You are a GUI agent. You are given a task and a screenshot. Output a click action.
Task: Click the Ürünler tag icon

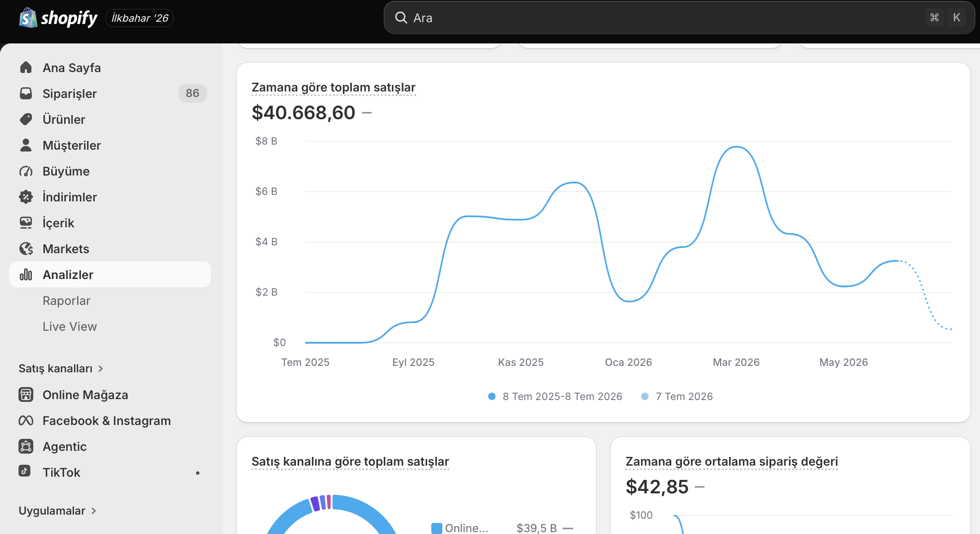[x=26, y=119]
